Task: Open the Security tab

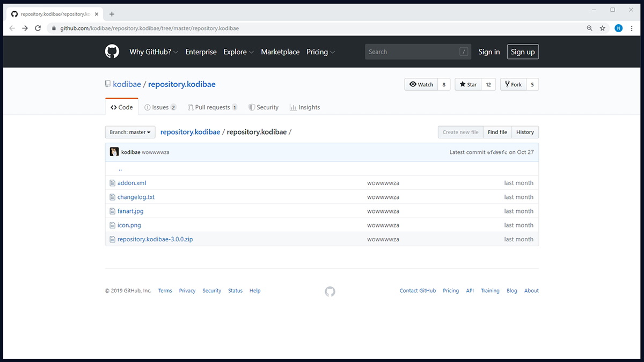Action: tap(264, 107)
